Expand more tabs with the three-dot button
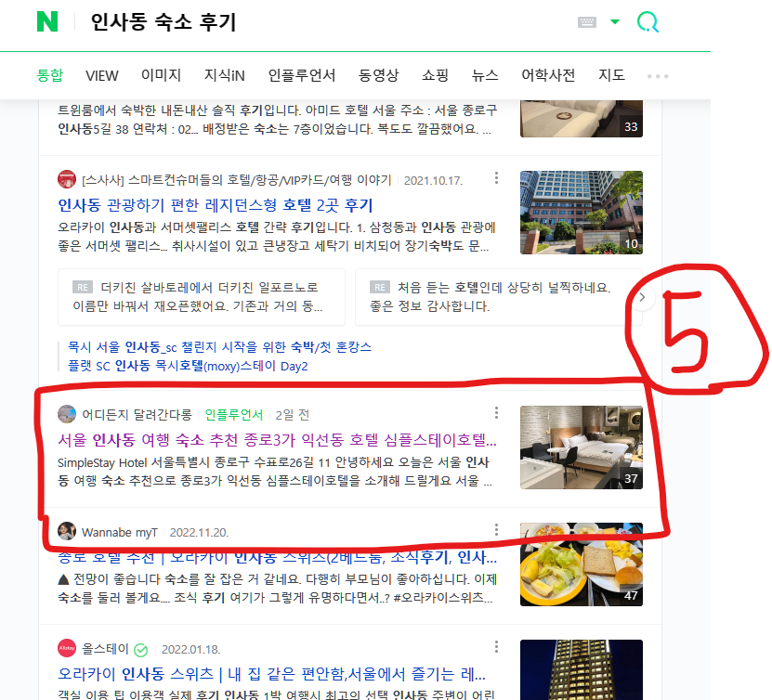The height and width of the screenshot is (700, 772). pyautogui.click(x=658, y=76)
